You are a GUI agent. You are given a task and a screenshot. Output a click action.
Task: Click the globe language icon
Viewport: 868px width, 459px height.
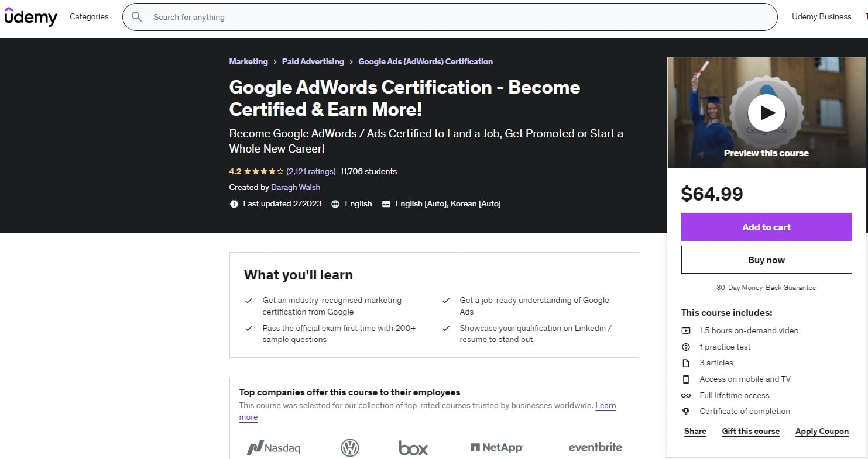(335, 204)
